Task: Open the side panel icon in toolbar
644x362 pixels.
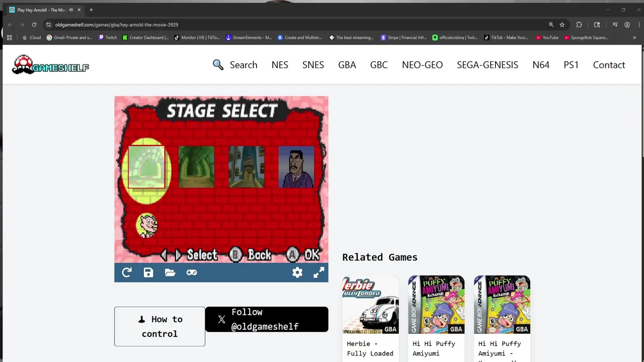Action: [597, 25]
